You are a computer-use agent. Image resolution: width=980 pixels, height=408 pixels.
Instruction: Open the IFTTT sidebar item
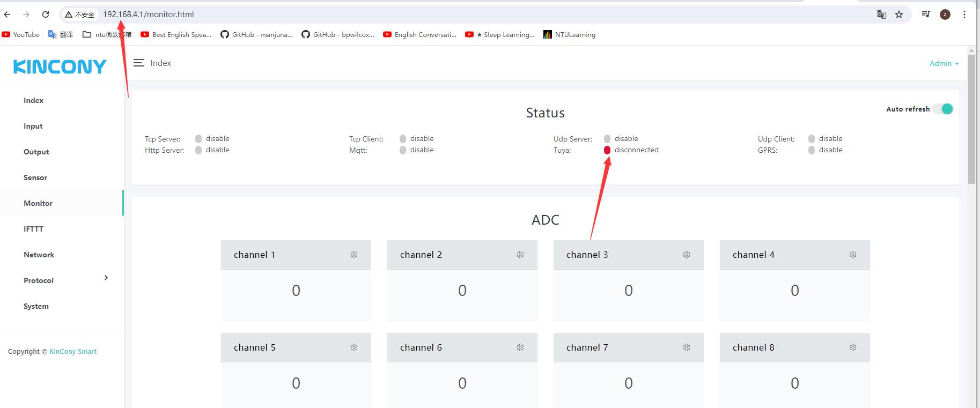click(x=33, y=229)
